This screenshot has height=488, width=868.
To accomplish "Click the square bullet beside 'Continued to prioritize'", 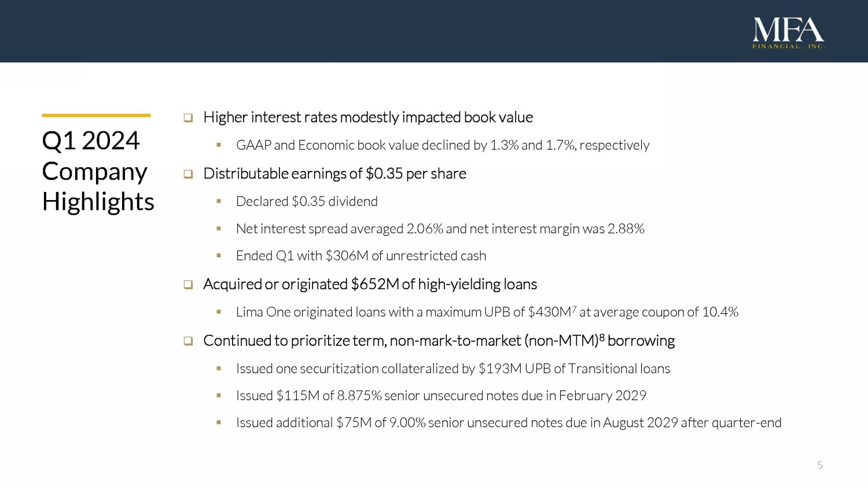I will pyautogui.click(x=188, y=341).
